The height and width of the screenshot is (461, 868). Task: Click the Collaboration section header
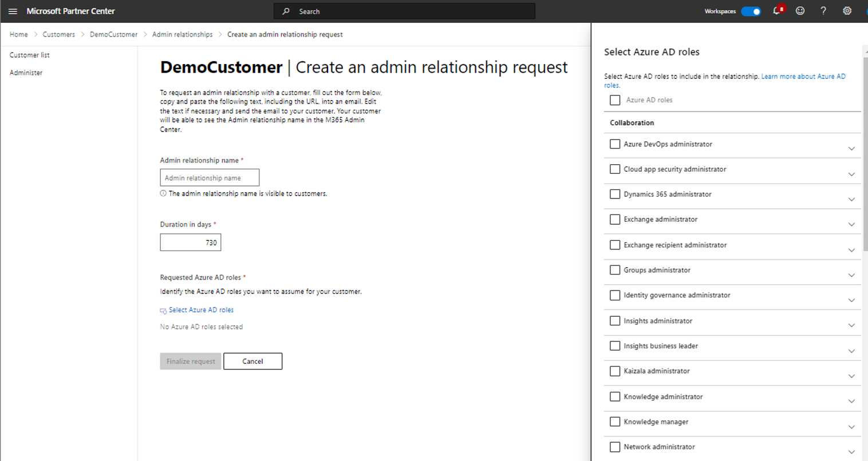(x=632, y=123)
